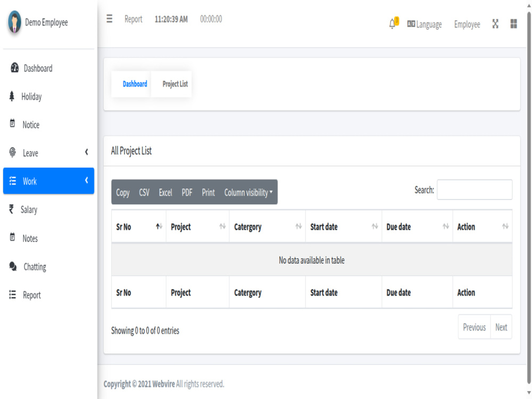The width and height of the screenshot is (532, 399).
Task: Sort table by Due date arrows
Action: coord(446,226)
